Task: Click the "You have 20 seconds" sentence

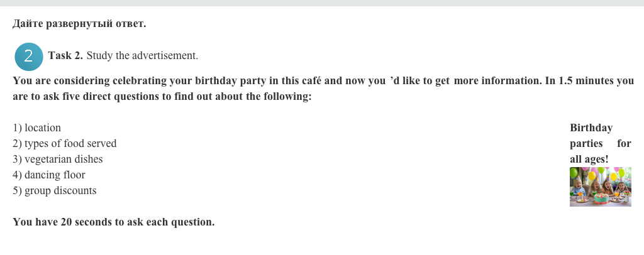Action: point(114,222)
